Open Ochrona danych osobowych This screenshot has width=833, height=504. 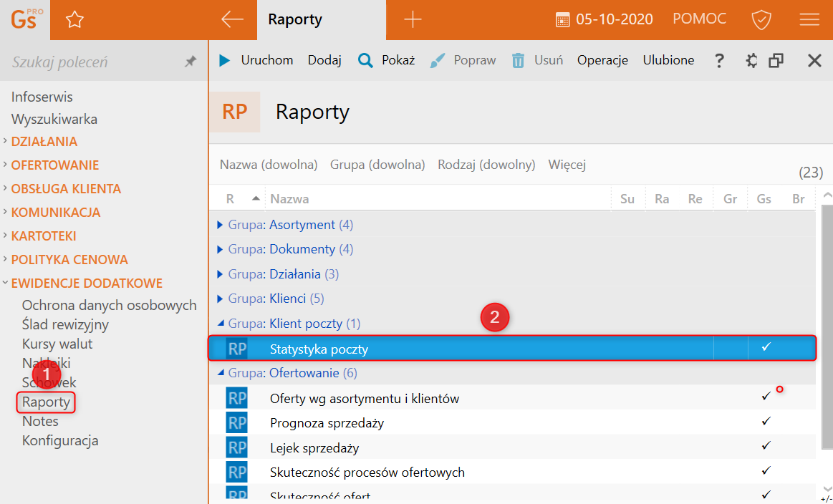pos(110,306)
